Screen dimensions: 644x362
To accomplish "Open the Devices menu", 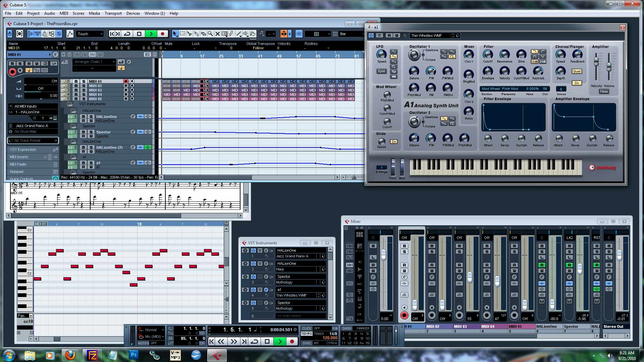I will [x=133, y=13].
